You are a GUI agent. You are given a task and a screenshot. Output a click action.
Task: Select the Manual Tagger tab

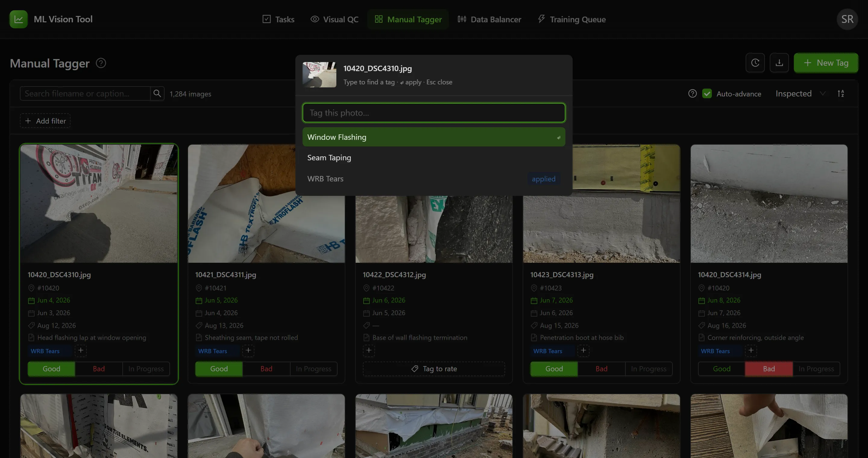coord(408,19)
